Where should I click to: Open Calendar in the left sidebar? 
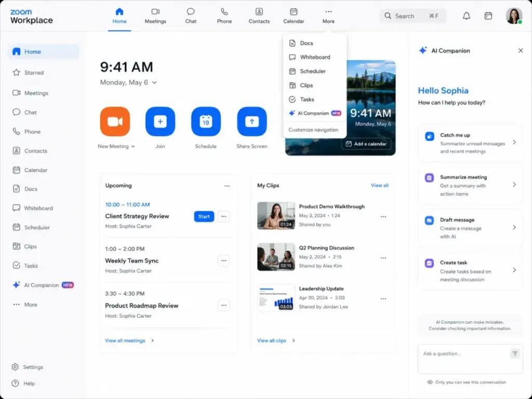point(30,170)
